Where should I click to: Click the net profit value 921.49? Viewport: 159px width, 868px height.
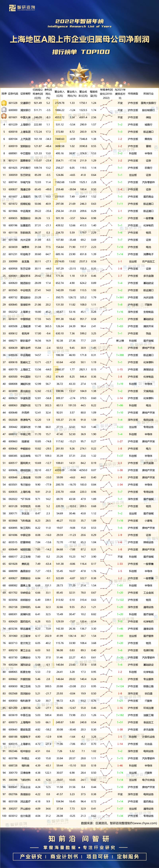[x=38, y=103]
